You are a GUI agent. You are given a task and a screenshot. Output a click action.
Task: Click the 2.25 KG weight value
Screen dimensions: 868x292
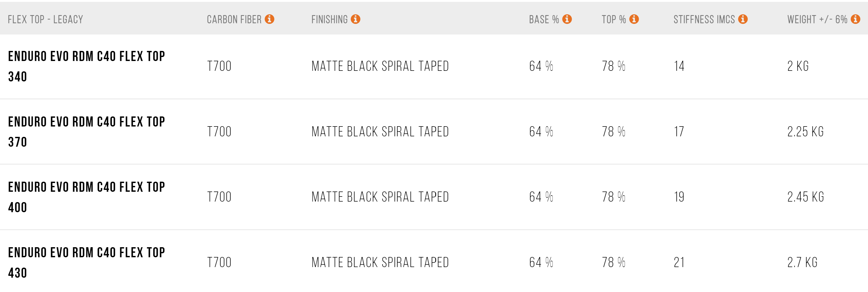click(x=805, y=131)
